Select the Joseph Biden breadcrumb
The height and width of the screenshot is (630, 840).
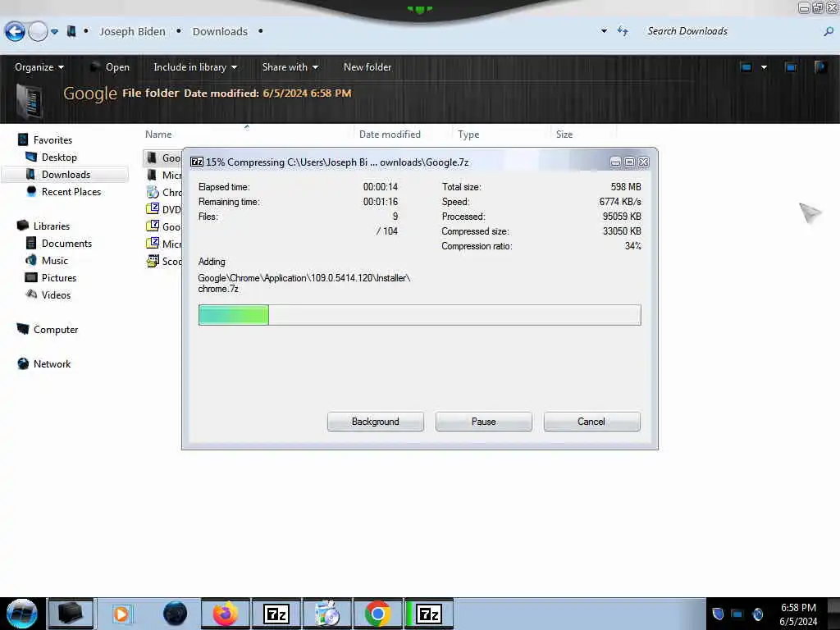click(x=132, y=32)
